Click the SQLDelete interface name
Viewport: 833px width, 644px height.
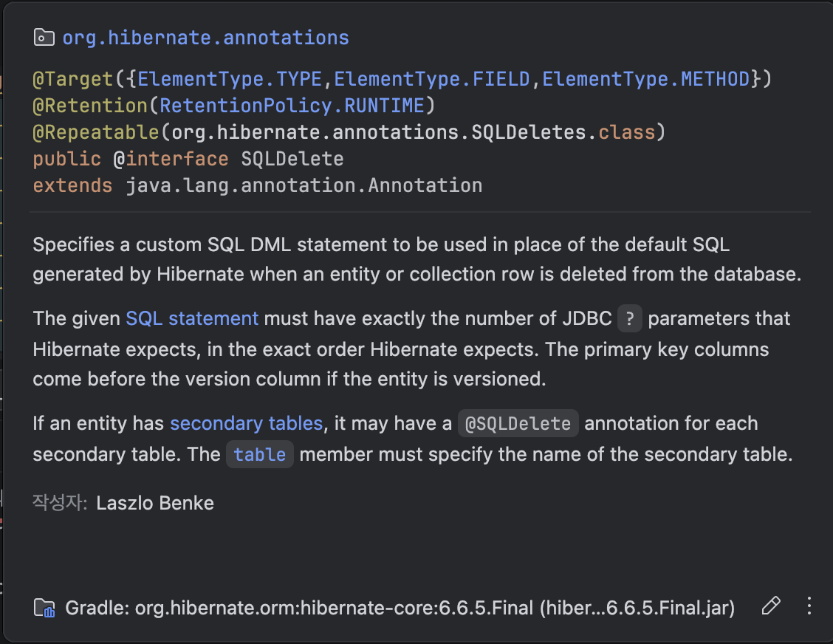click(x=292, y=159)
